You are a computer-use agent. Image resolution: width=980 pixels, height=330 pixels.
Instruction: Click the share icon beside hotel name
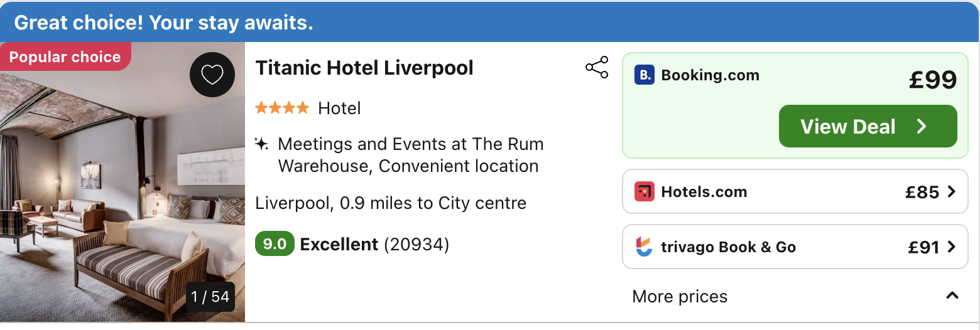pyautogui.click(x=597, y=67)
